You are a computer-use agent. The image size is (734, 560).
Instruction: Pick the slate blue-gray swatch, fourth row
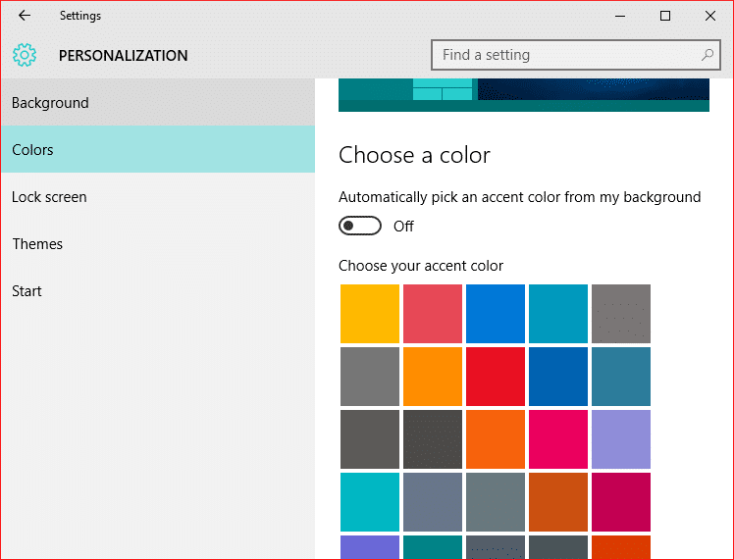point(433,502)
